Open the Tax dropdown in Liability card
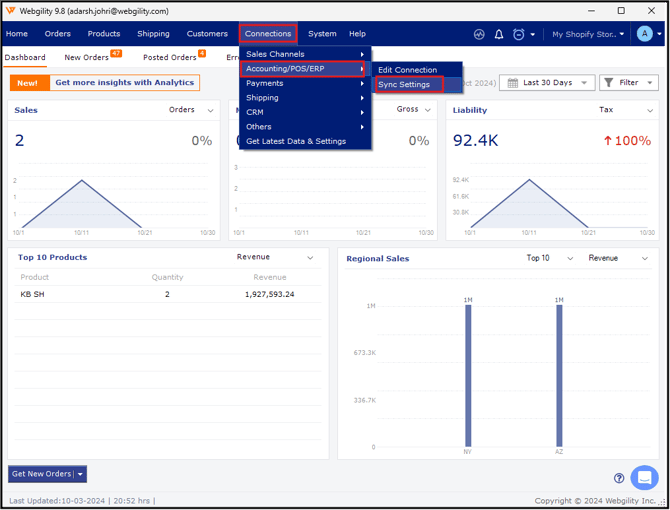 click(625, 110)
